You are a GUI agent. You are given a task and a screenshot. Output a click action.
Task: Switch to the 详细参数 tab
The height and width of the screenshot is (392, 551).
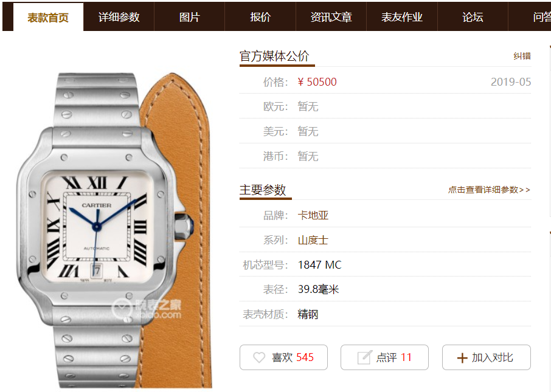(119, 17)
